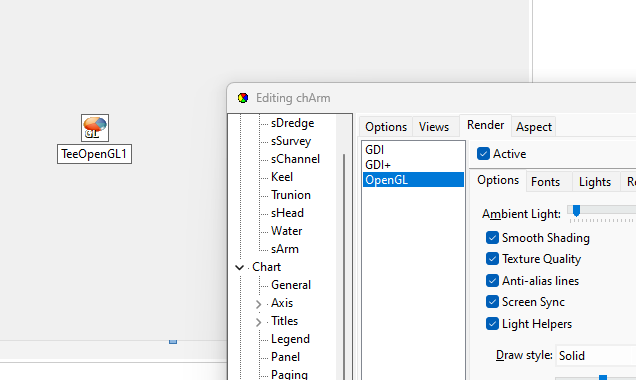This screenshot has height=380, width=636.
Task: Select sSurvey series in tree
Action: [291, 141]
